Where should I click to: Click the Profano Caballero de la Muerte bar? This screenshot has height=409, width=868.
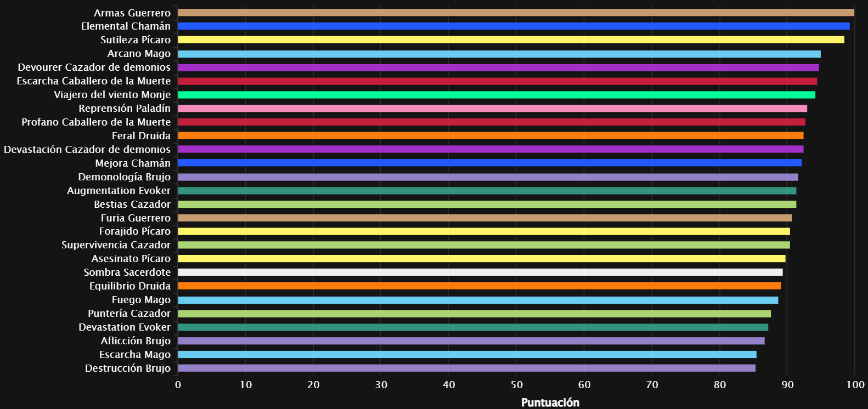492,122
